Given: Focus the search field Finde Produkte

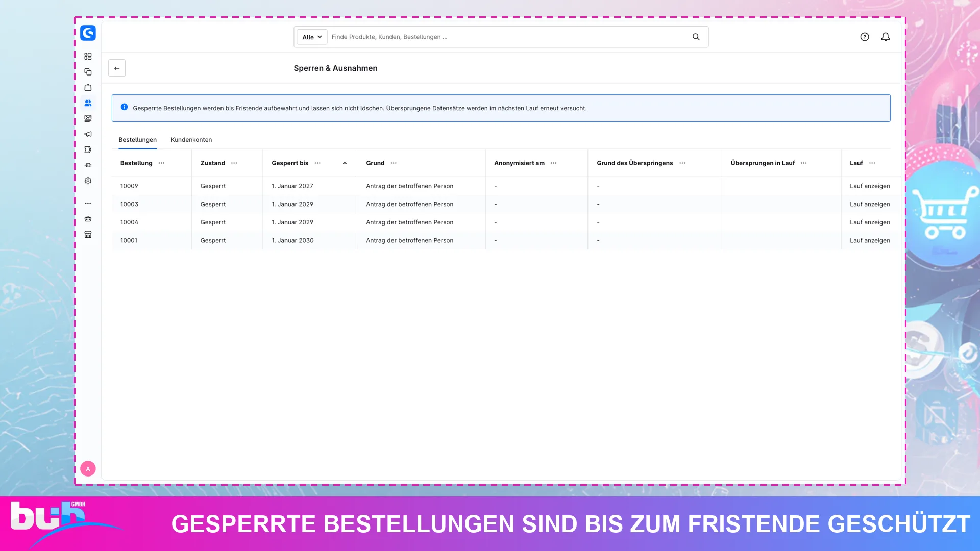Looking at the screenshot, I should (x=508, y=37).
